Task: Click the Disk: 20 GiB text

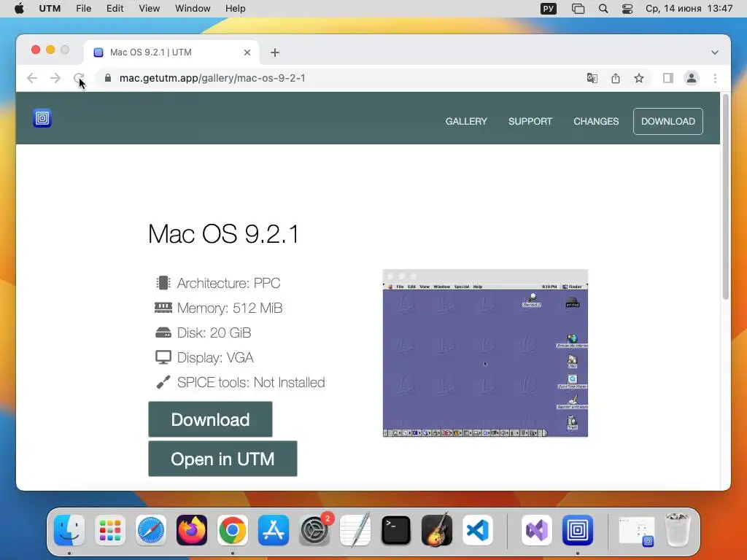Action: pyautogui.click(x=214, y=332)
